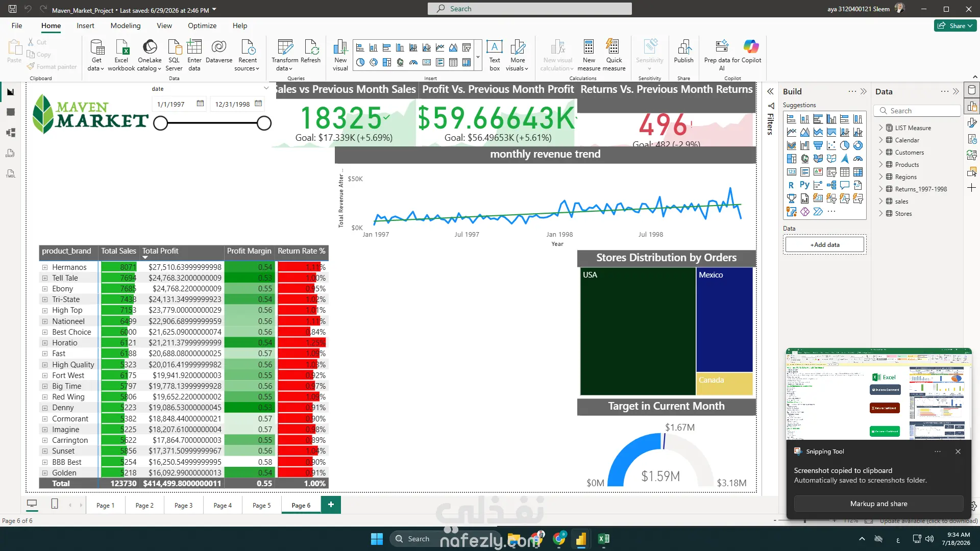Open the View ribbon tab
This screenshot has height=551, width=980.
click(x=164, y=26)
